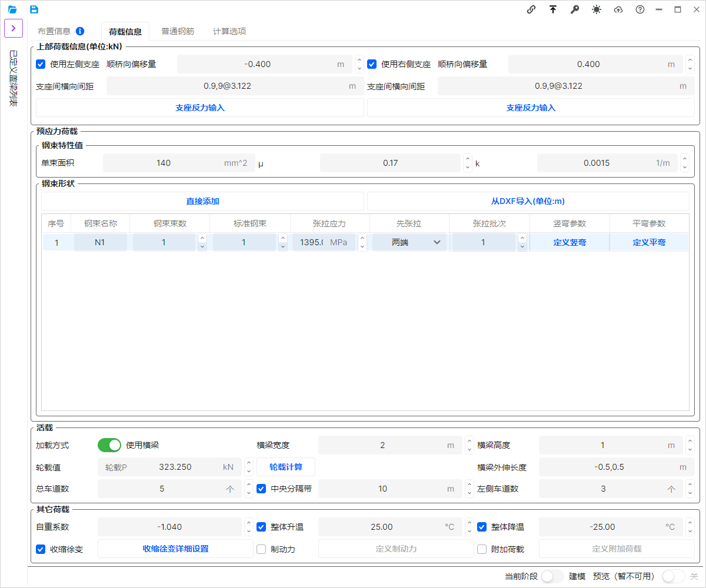Toggle the 当前阶段 建模 switch
The image size is (706, 588).
pyautogui.click(x=552, y=576)
